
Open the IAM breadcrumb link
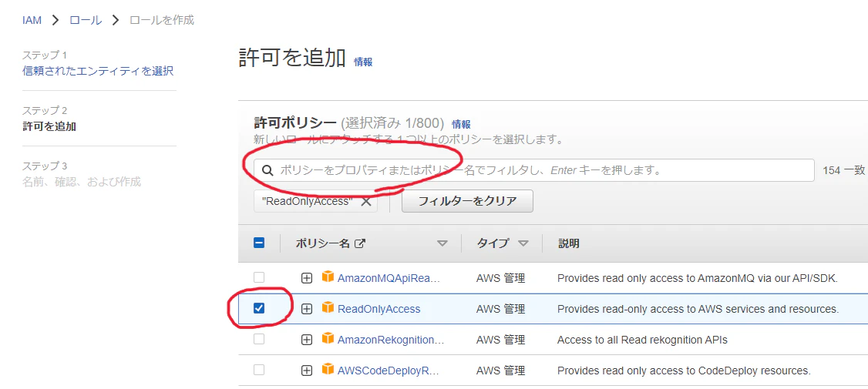coord(32,21)
